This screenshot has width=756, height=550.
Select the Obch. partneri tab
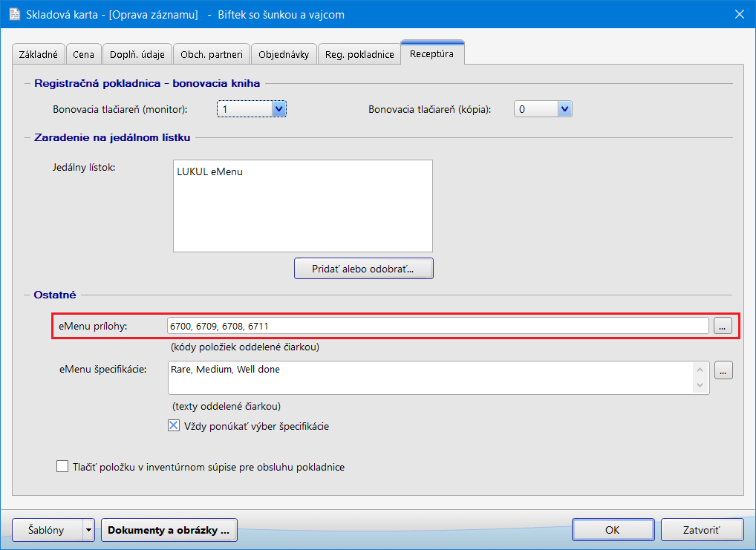tap(212, 54)
